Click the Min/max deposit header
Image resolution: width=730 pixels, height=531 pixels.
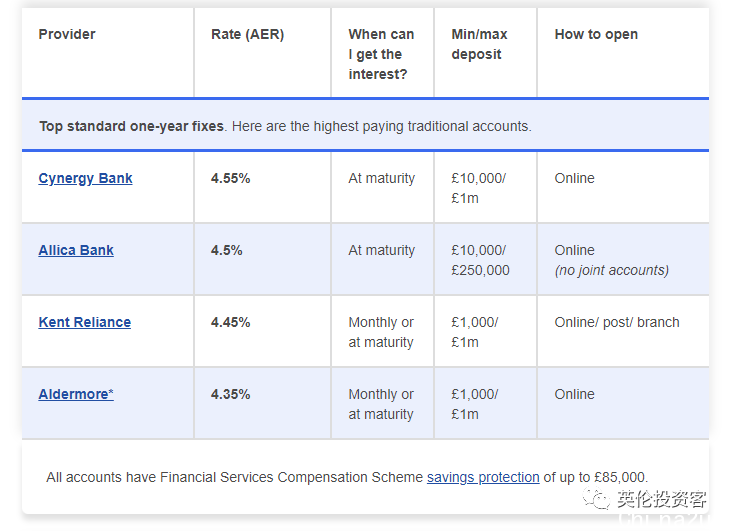click(479, 44)
